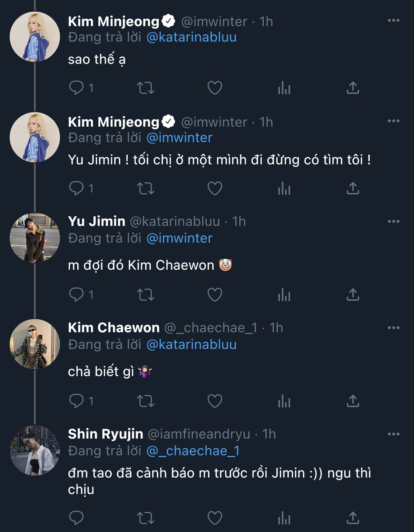Open Kim Chaewon's profile name
414x532 pixels.
[x=113, y=328]
